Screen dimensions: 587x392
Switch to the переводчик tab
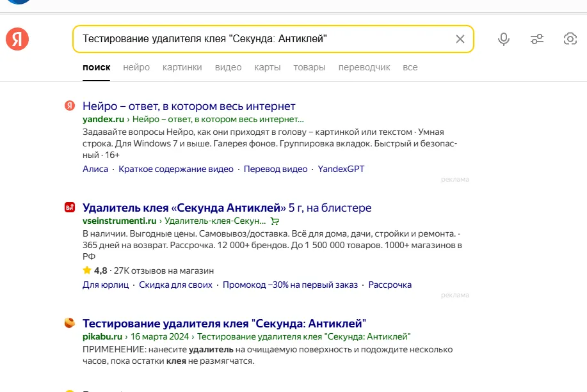pyautogui.click(x=364, y=68)
